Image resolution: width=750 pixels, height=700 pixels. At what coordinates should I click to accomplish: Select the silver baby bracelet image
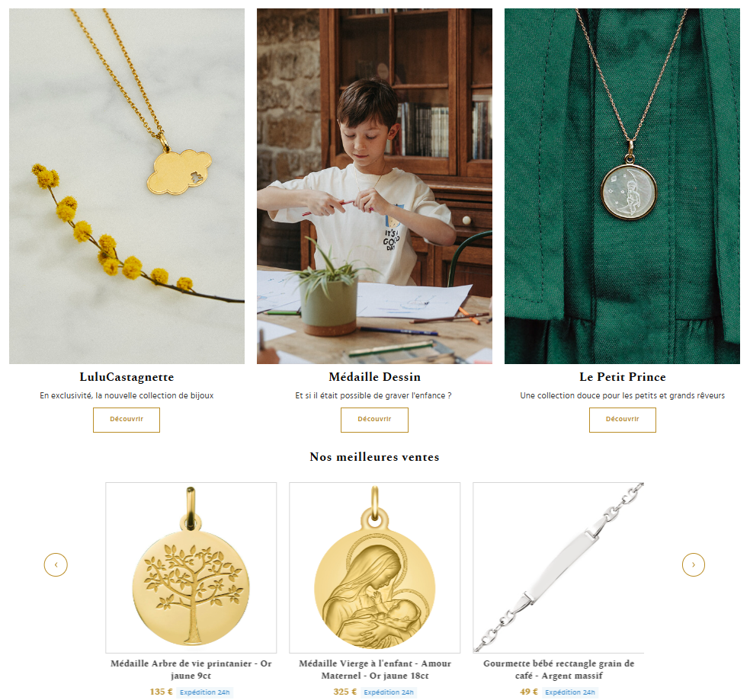(558, 567)
